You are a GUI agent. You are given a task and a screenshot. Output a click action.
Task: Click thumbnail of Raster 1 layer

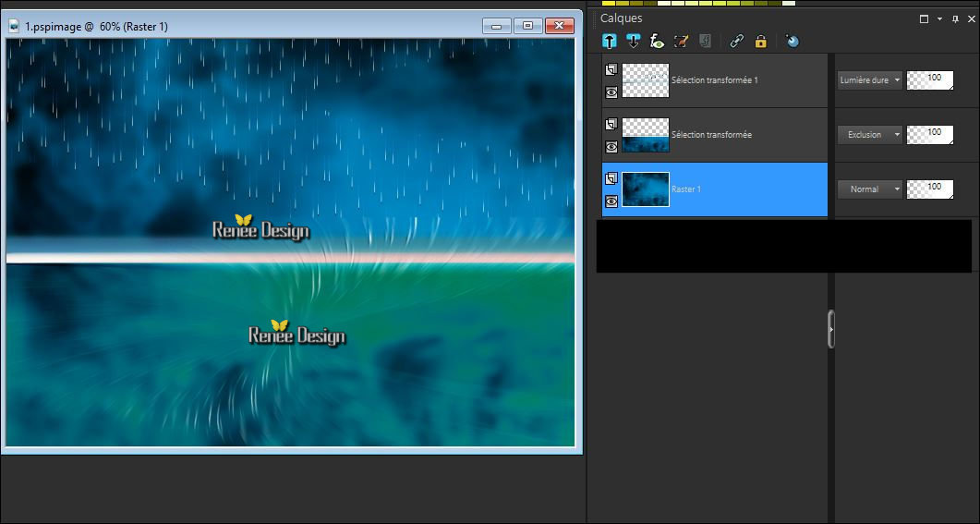(x=646, y=189)
